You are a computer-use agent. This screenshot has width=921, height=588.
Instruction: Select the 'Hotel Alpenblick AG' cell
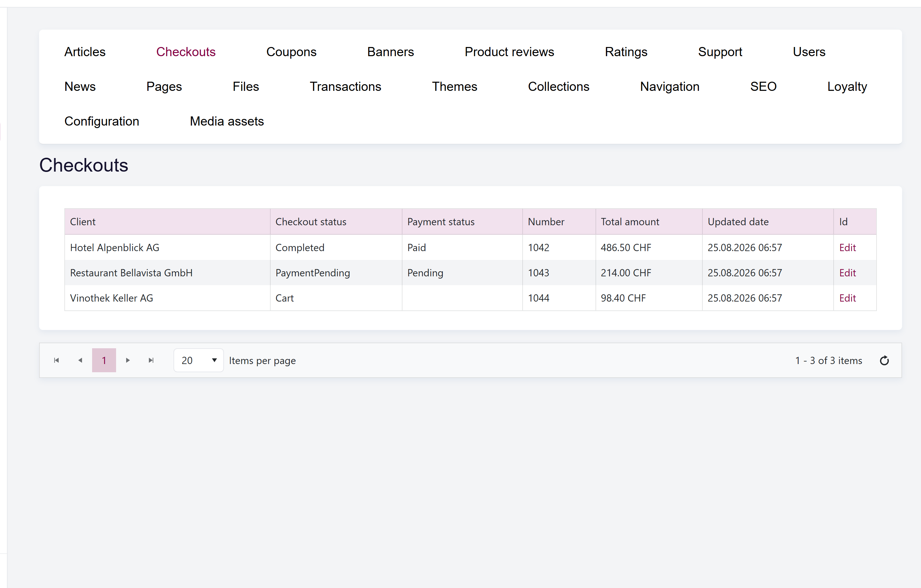[167, 248]
